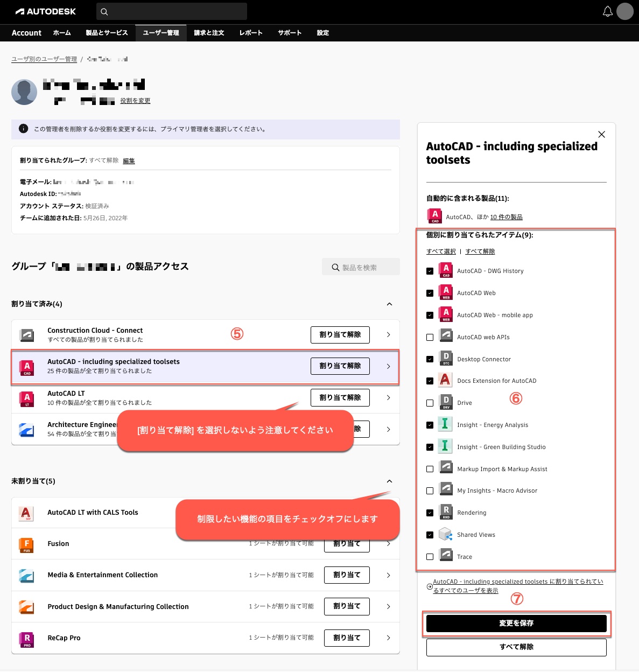Click the ReCap Pro icon

tap(26, 638)
